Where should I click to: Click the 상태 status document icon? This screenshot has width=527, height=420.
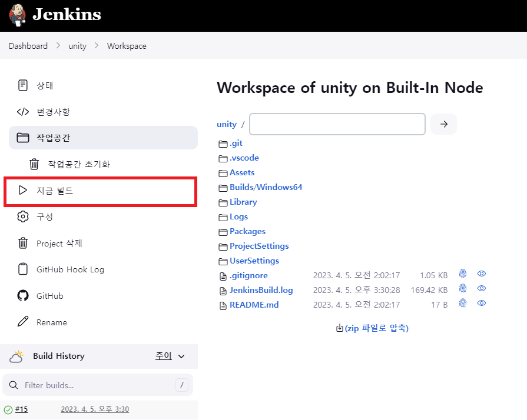pos(23,85)
